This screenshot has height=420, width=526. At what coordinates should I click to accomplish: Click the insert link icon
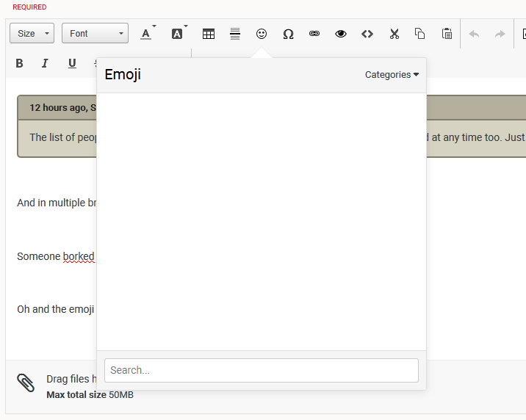314,34
